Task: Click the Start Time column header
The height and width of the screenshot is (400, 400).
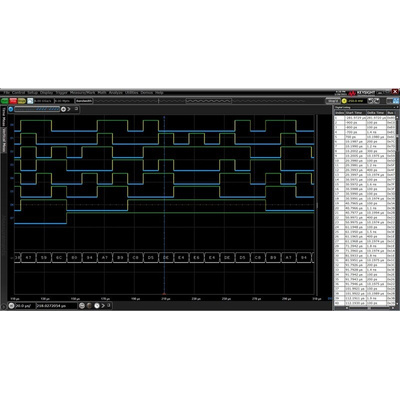Action: (x=355, y=113)
